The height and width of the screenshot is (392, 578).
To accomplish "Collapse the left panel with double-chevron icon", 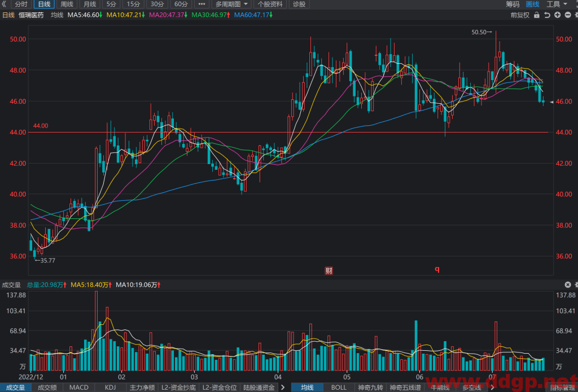I will pos(4,4).
